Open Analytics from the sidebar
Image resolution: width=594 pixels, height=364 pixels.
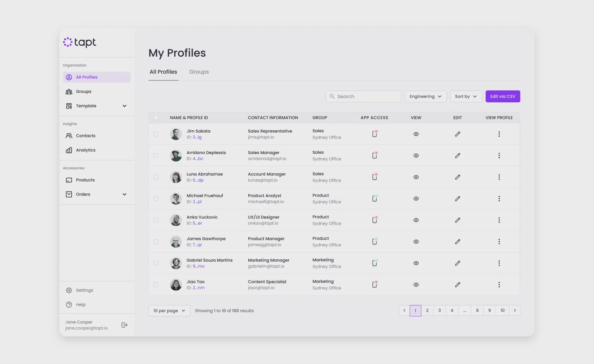pyautogui.click(x=85, y=150)
